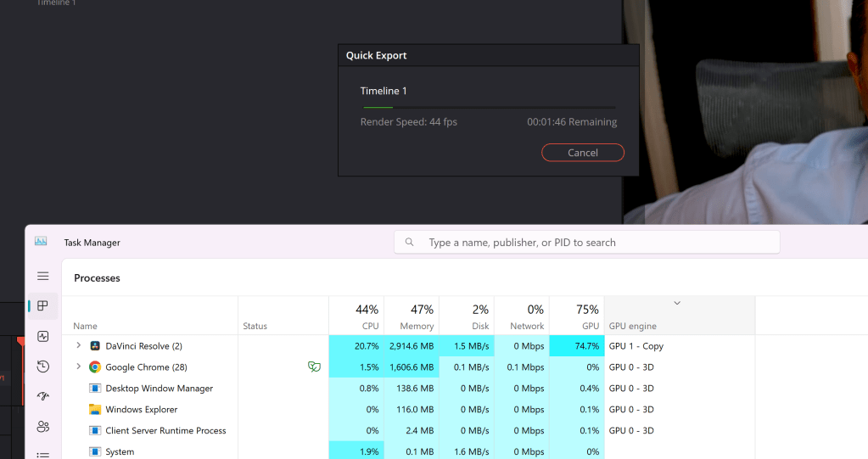Click Chrome's 1,606.6 MB memory value
This screenshot has width=868, height=459.
[x=412, y=367]
